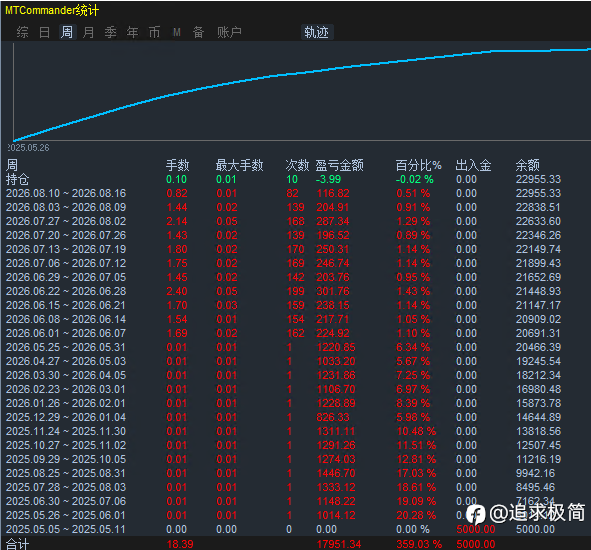Switch to the 综 summary tab
591x550 pixels.
pos(23,32)
